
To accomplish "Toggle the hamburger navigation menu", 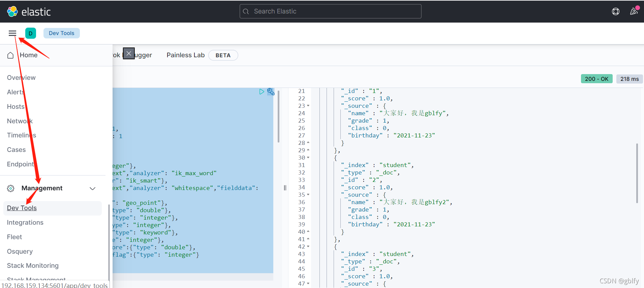I will coord(12,33).
